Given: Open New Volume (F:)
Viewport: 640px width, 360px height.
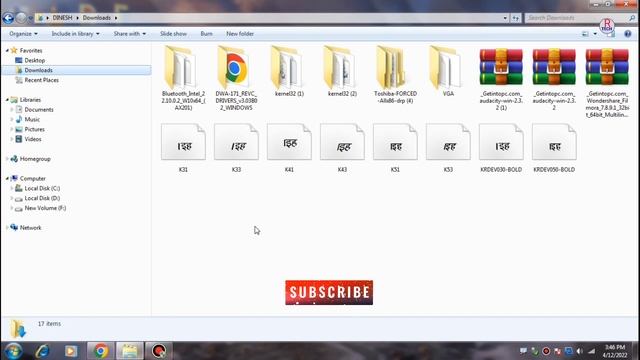Looking at the screenshot, I should [45, 208].
